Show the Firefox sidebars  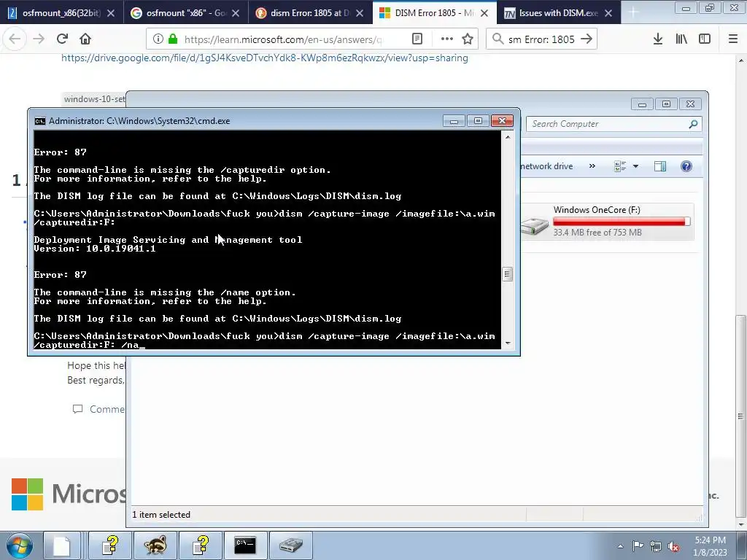click(x=705, y=39)
